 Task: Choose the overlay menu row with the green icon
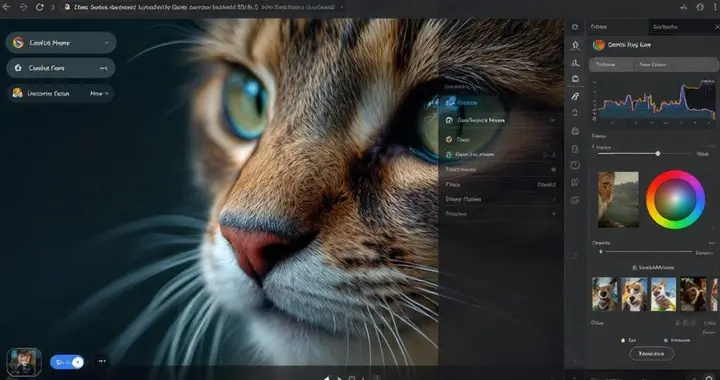501,155
